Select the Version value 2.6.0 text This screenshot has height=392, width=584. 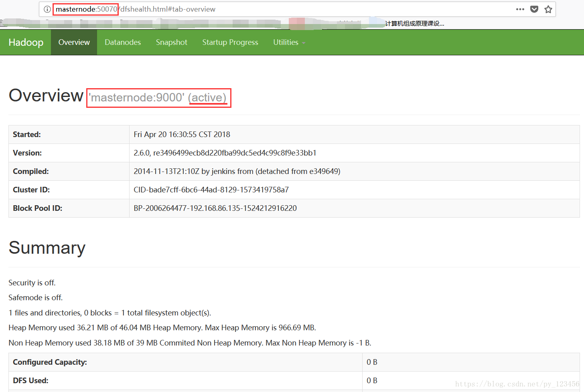[225, 153]
